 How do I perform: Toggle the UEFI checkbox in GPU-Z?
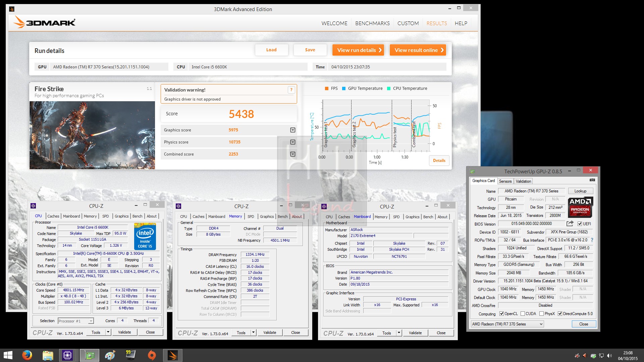(x=580, y=224)
